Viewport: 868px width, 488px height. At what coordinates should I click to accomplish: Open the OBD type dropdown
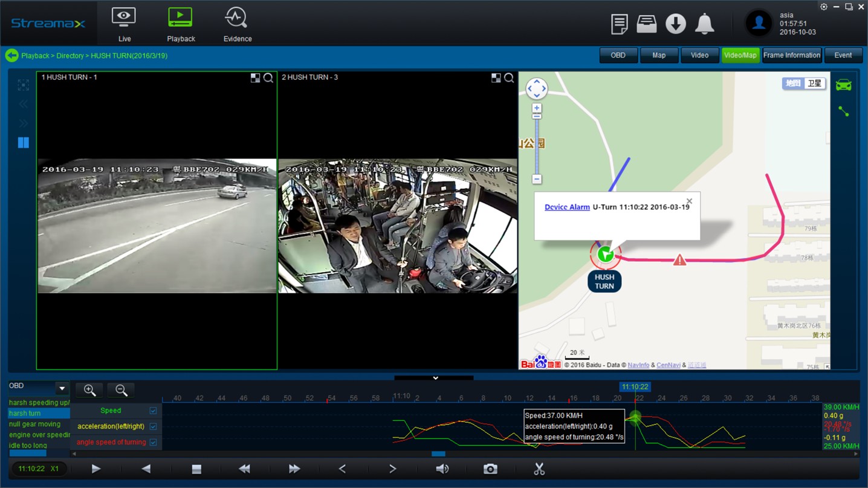pyautogui.click(x=62, y=388)
